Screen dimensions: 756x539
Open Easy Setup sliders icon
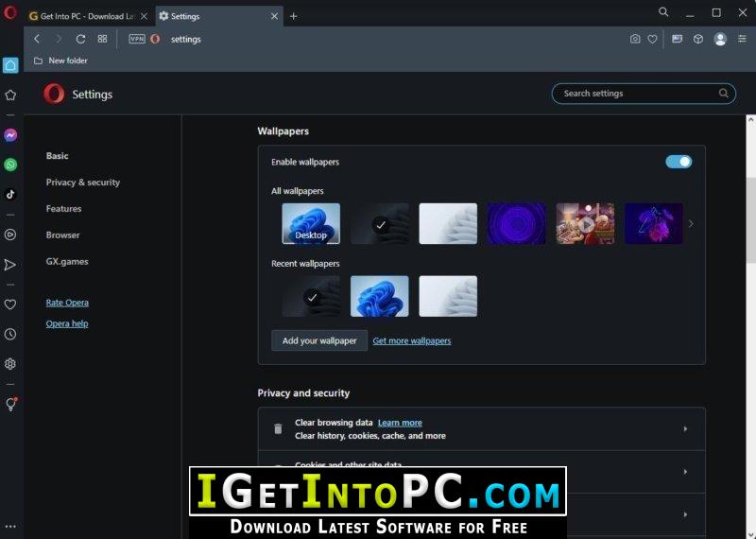coord(742,39)
